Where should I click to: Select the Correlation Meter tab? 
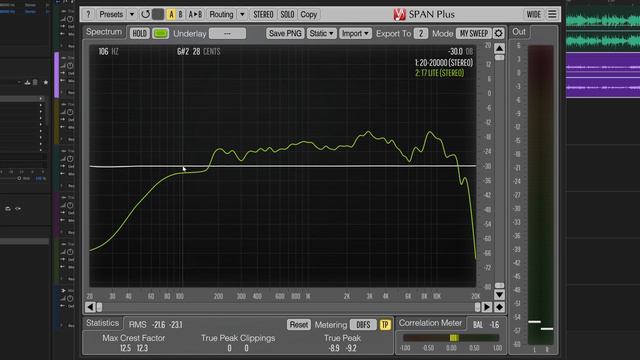(x=430, y=323)
